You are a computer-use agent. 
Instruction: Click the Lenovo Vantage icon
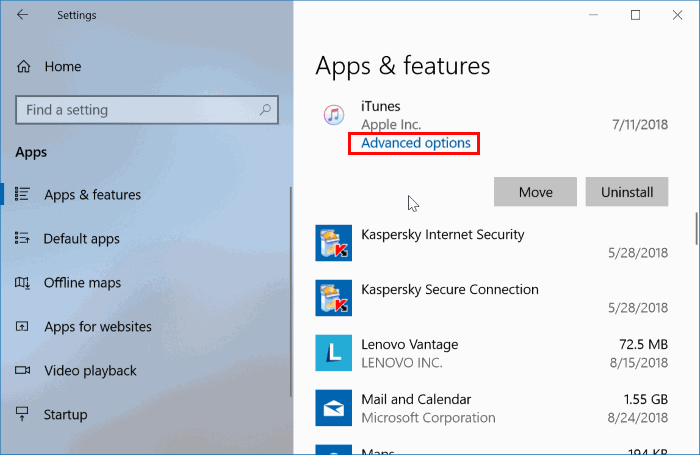click(333, 353)
